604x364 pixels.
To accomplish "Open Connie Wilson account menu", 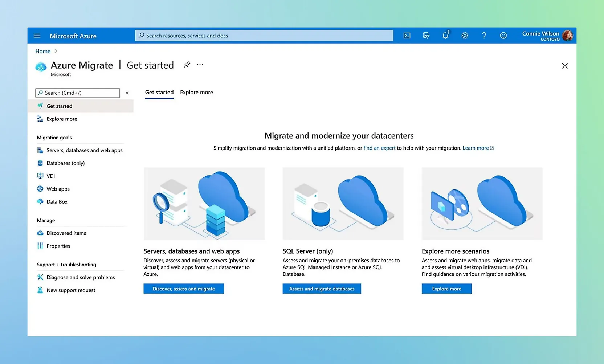I will coord(547,36).
